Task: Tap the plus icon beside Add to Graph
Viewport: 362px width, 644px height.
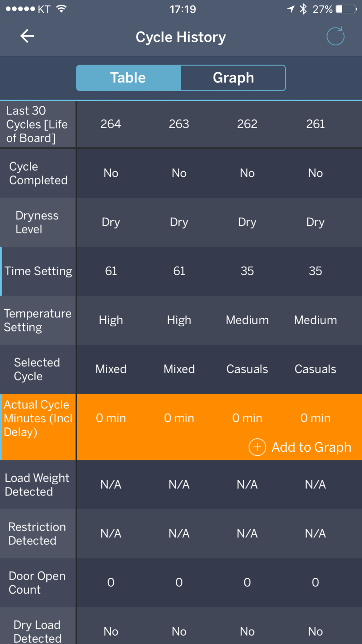Action: tap(257, 447)
